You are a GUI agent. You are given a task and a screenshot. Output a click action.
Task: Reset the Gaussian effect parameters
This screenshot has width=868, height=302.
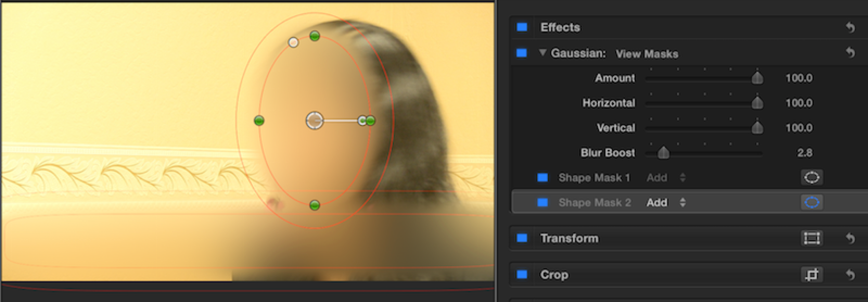tap(850, 53)
